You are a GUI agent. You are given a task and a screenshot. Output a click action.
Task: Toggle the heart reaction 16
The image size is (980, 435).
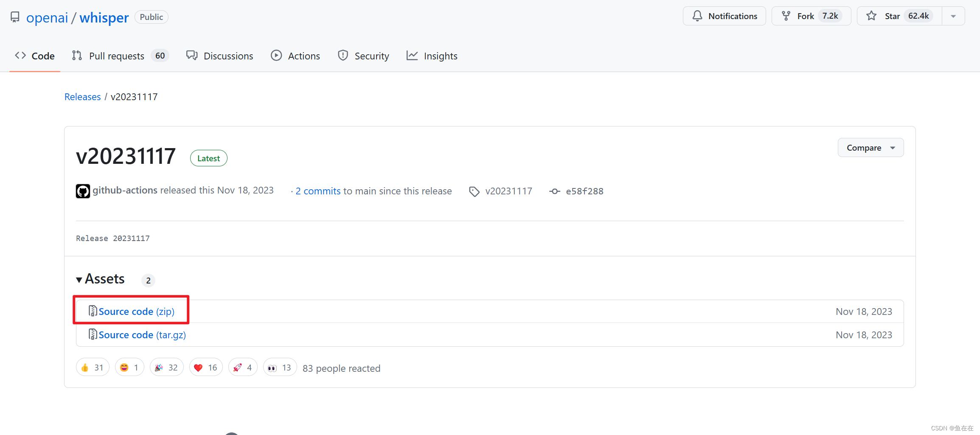(x=206, y=368)
